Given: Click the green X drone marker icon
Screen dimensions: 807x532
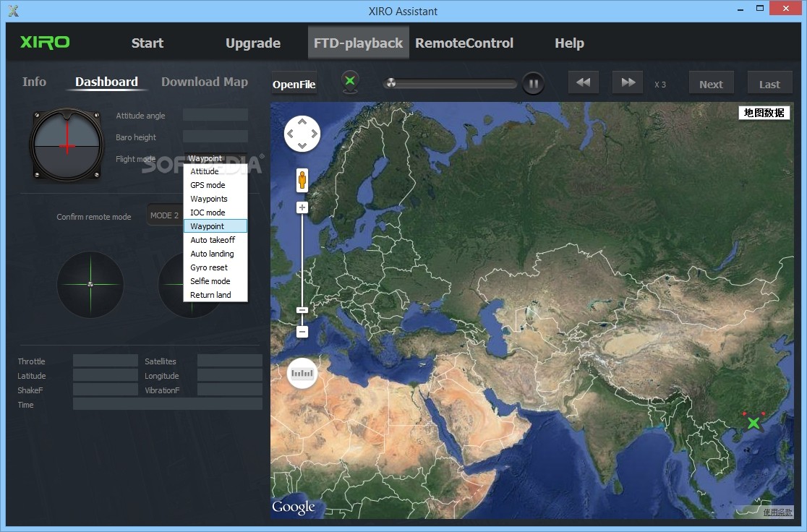Looking at the screenshot, I should (350, 82).
